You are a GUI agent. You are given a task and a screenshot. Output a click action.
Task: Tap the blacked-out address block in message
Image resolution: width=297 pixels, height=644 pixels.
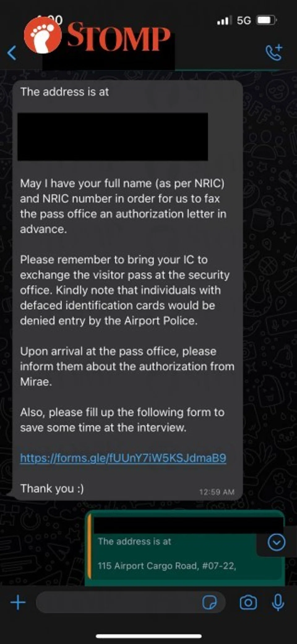pos(113,137)
